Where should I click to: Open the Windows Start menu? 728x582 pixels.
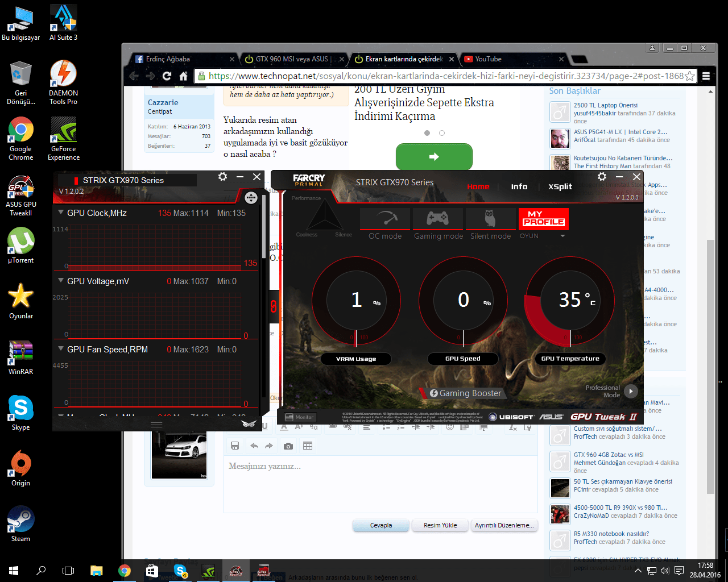click(x=14, y=570)
